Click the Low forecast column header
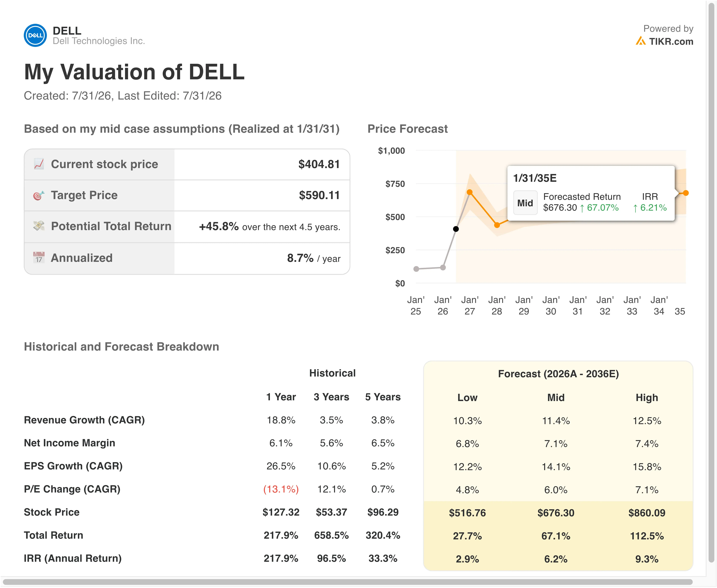This screenshot has width=717, height=588. 468,398
